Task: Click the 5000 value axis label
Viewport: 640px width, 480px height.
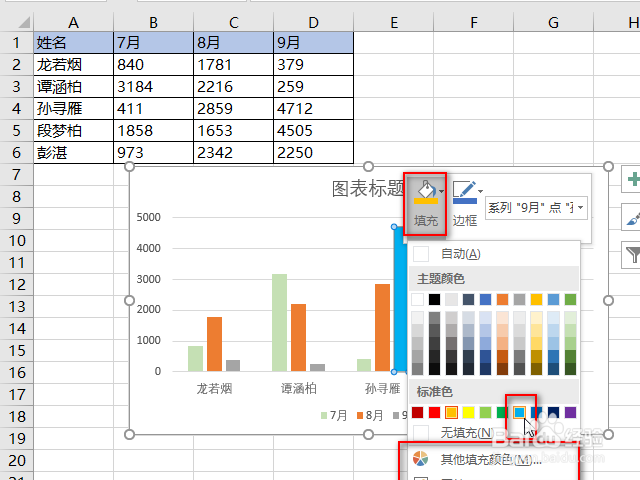Action: point(149,217)
